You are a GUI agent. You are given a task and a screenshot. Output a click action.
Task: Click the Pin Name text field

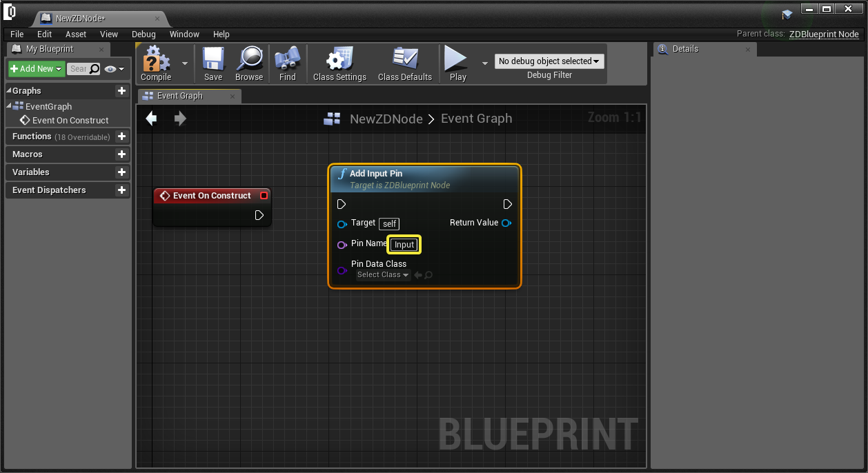click(404, 245)
